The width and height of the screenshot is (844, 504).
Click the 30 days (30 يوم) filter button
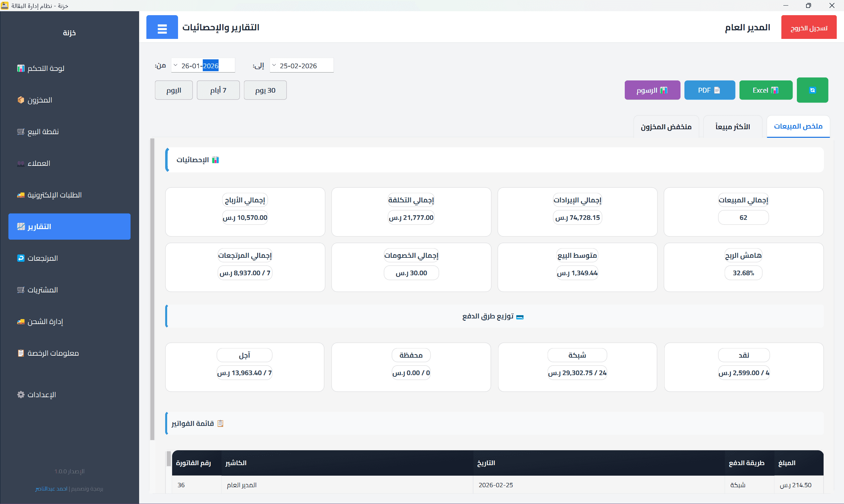click(x=265, y=90)
